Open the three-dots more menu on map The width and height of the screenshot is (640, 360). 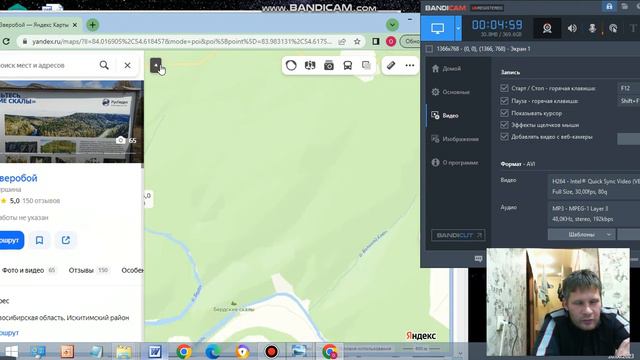click(x=409, y=65)
